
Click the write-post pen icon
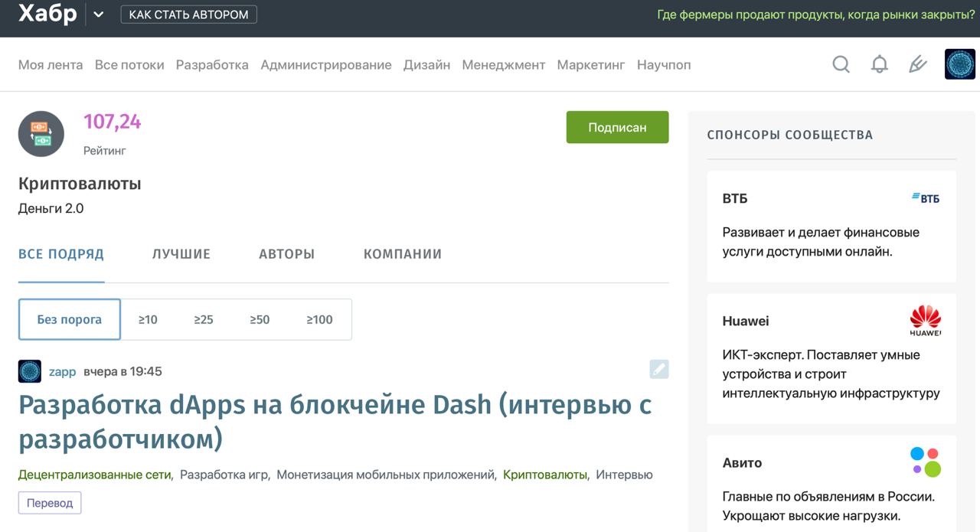(x=917, y=65)
